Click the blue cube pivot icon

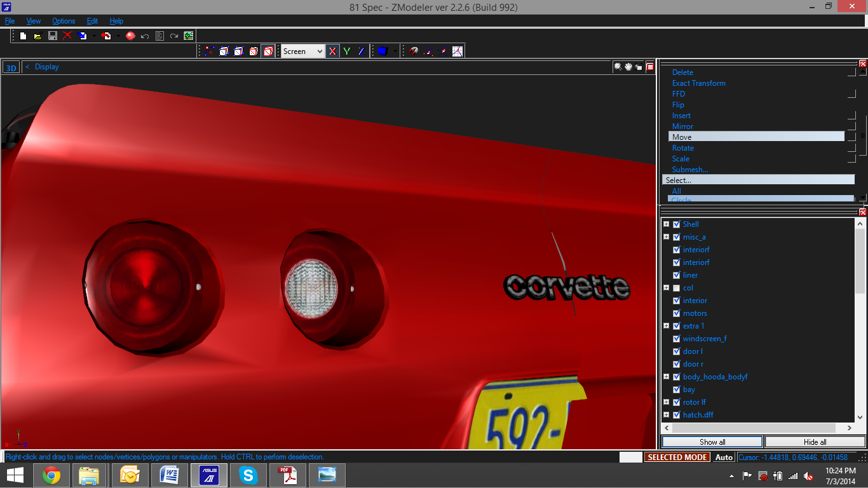383,51
